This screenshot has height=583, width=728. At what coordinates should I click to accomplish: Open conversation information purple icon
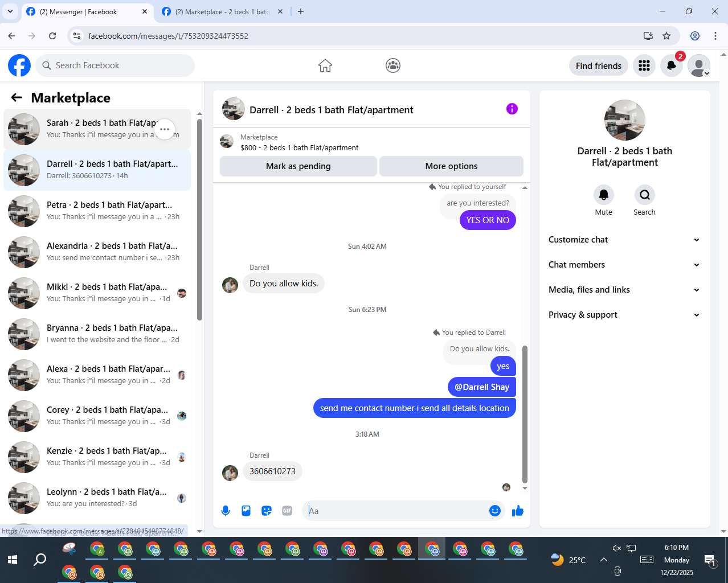(512, 109)
